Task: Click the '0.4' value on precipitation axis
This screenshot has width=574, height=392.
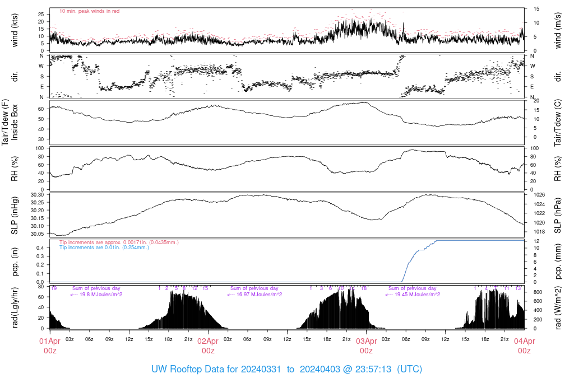Action: tap(40, 248)
